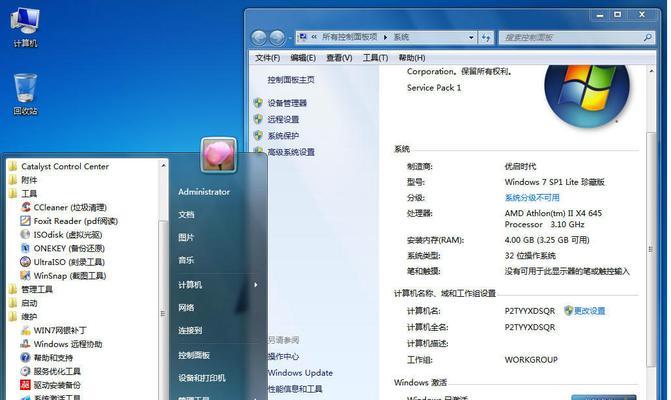
Task: Open 高级系统设置 link
Action: pos(291,152)
